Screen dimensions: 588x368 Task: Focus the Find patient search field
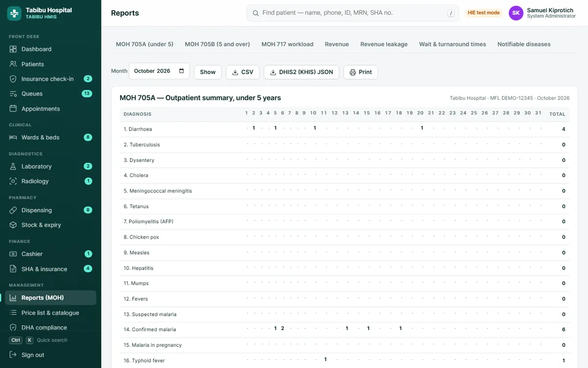(353, 13)
